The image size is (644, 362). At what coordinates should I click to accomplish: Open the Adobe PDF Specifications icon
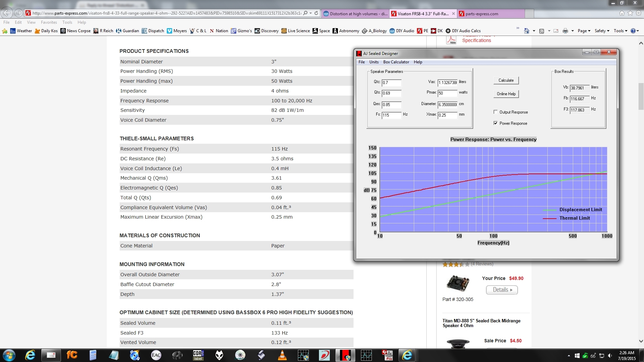click(x=451, y=40)
